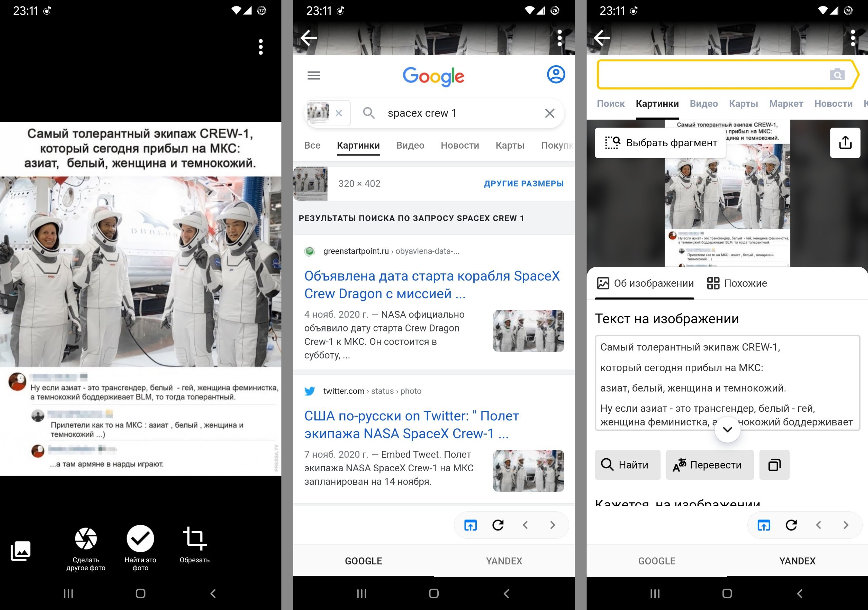Tap the 'Сделать другое фото' shutter icon

[x=86, y=538]
